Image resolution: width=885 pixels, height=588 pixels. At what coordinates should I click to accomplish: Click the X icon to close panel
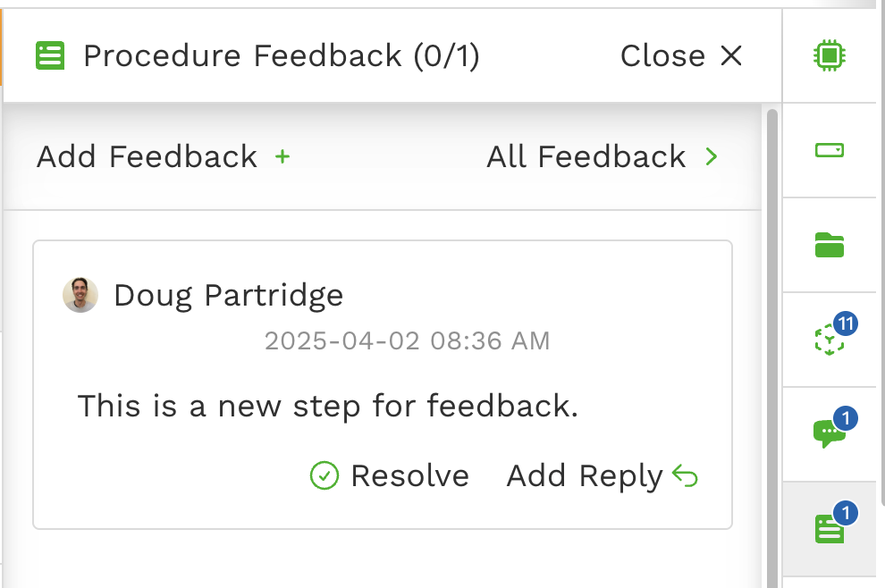click(x=731, y=56)
